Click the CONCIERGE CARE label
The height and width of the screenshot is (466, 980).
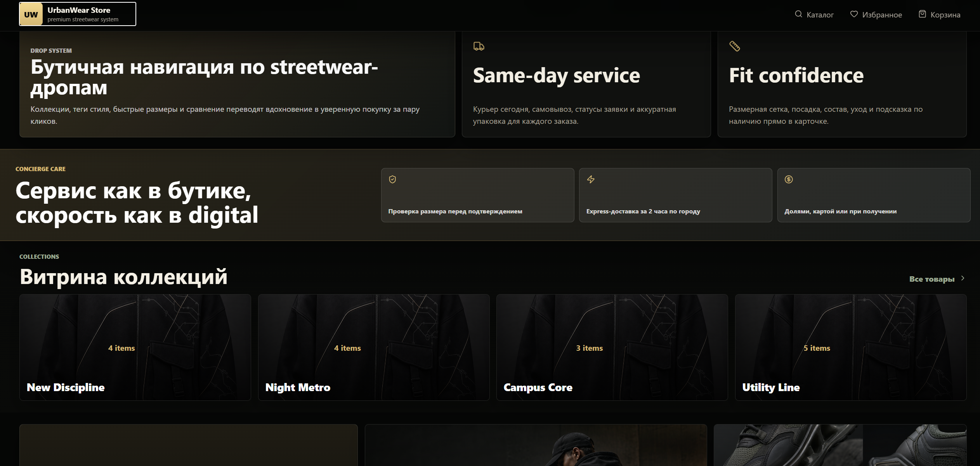pos(40,169)
